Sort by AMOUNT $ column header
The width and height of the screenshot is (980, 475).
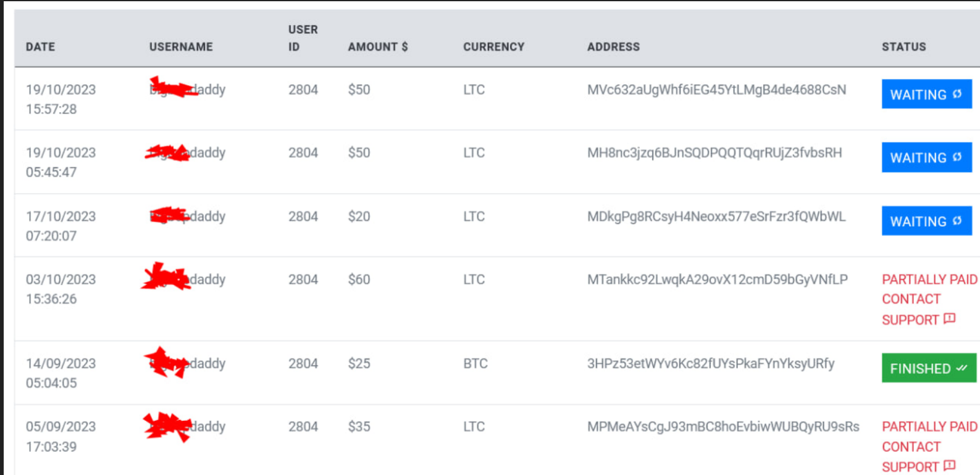[x=378, y=47]
